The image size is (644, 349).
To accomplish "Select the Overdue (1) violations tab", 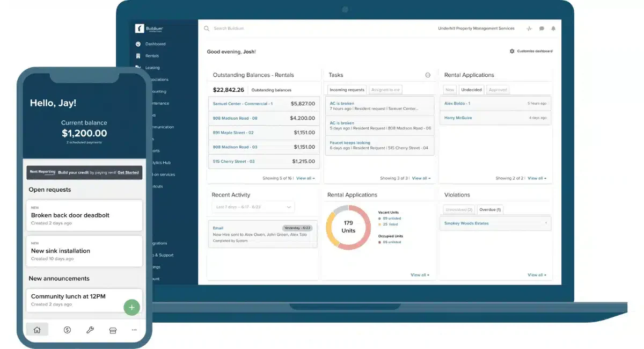I will (x=489, y=209).
